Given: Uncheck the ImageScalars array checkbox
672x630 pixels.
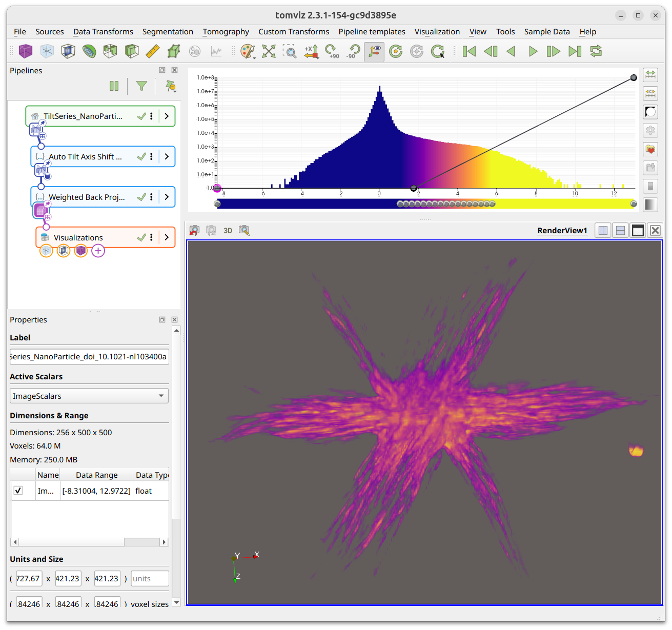Looking at the screenshot, I should [18, 491].
